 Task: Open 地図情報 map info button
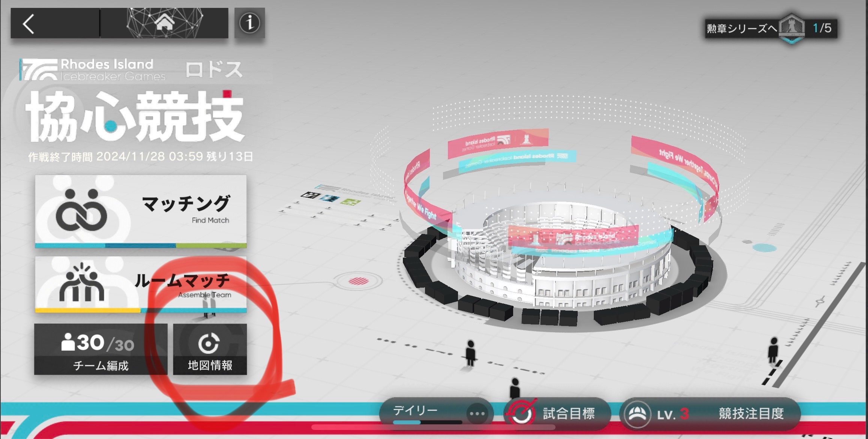coord(210,349)
